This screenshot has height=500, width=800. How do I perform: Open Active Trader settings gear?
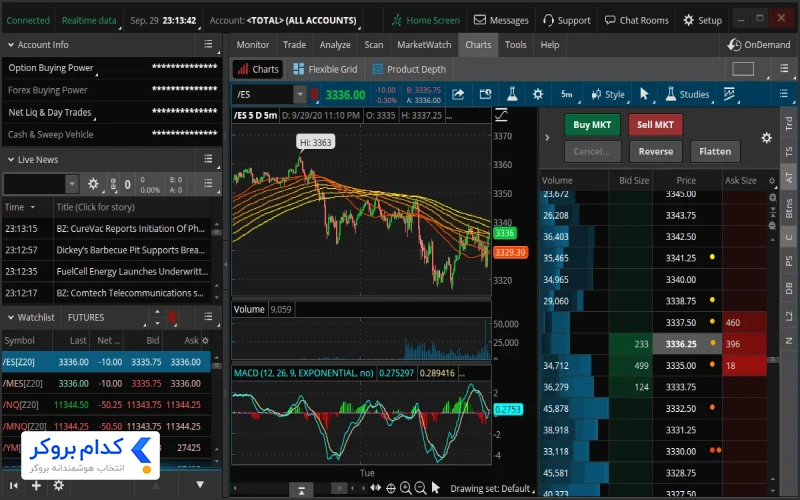click(766, 138)
